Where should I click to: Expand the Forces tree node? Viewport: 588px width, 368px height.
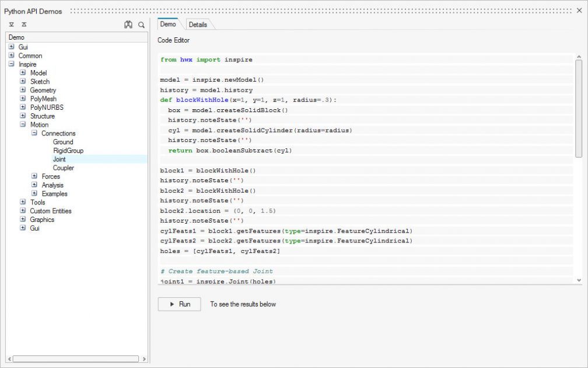click(35, 176)
